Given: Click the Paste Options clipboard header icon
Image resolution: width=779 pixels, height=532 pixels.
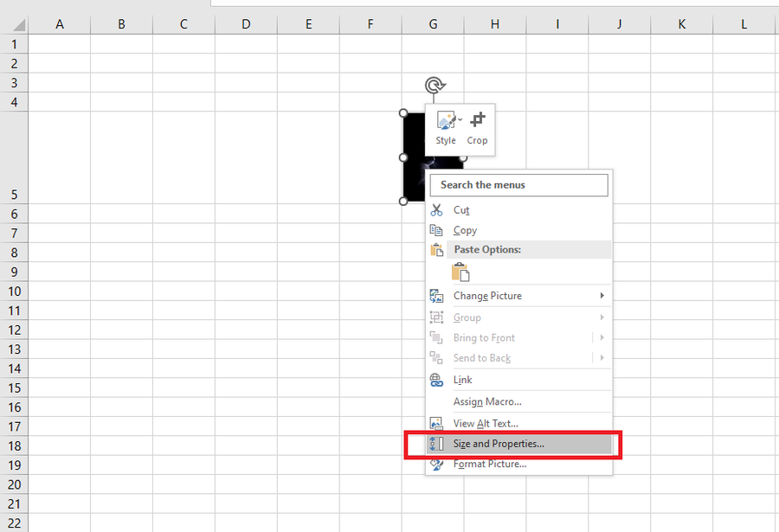Looking at the screenshot, I should tap(437, 250).
